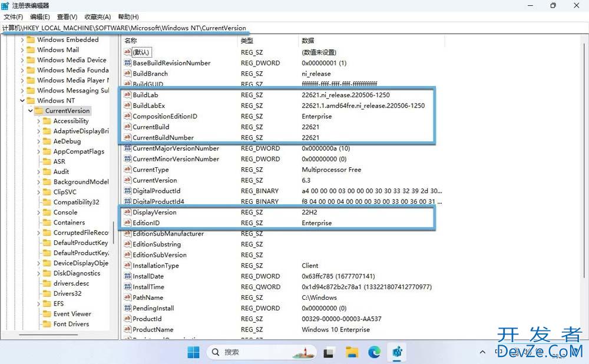Screen dimensions: 589x364
Task: Show hidden system tray icons
Action: 483,352
